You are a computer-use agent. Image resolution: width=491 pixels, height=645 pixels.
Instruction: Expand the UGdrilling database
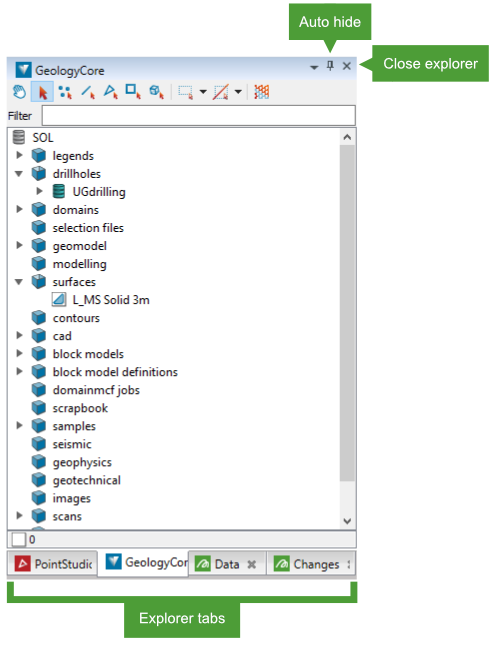click(x=39, y=191)
